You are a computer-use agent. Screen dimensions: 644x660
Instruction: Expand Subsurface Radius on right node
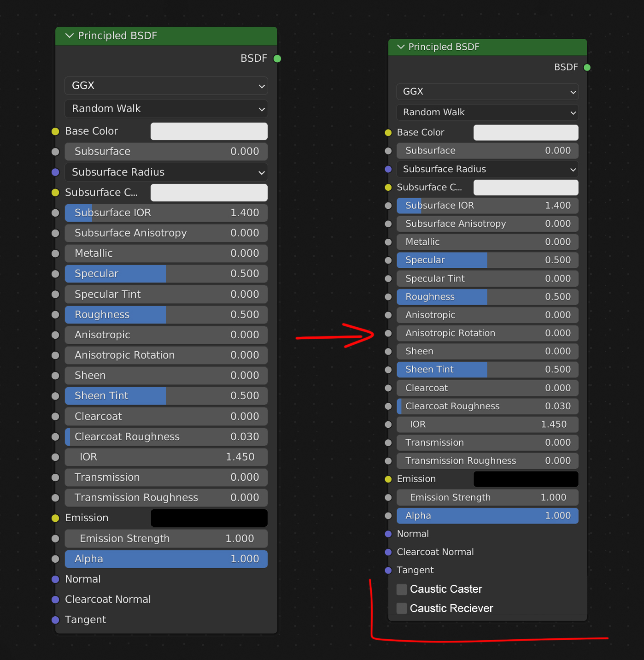[x=487, y=169]
